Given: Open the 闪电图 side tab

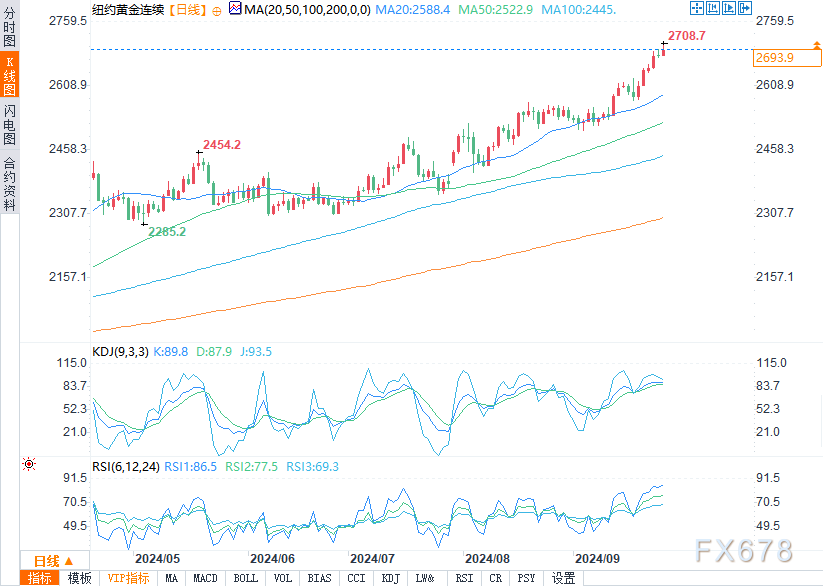Looking at the screenshot, I should pos(9,124).
